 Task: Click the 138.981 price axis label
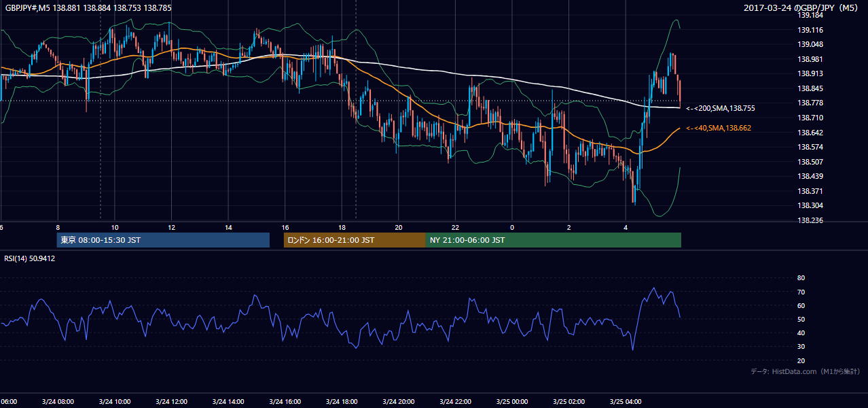[810, 59]
